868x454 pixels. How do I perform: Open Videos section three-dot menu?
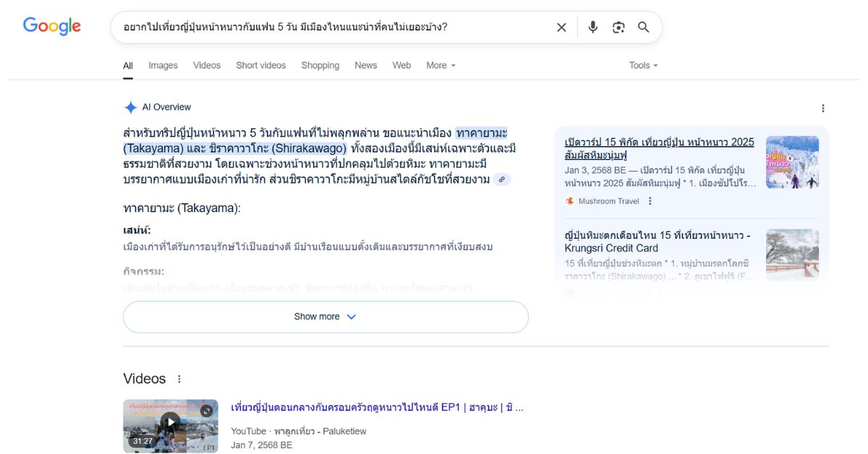click(179, 379)
